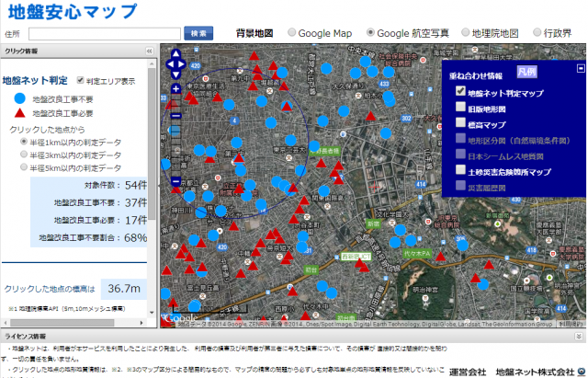Viewport: 588px width, 378px height.
Task: Pan the map left with arrow control
Action: [167, 65]
